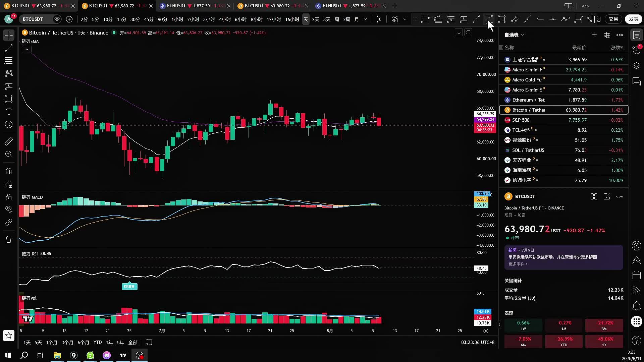Open the Windows Start menu
Image resolution: width=644 pixels, height=362 pixels.
point(8,355)
